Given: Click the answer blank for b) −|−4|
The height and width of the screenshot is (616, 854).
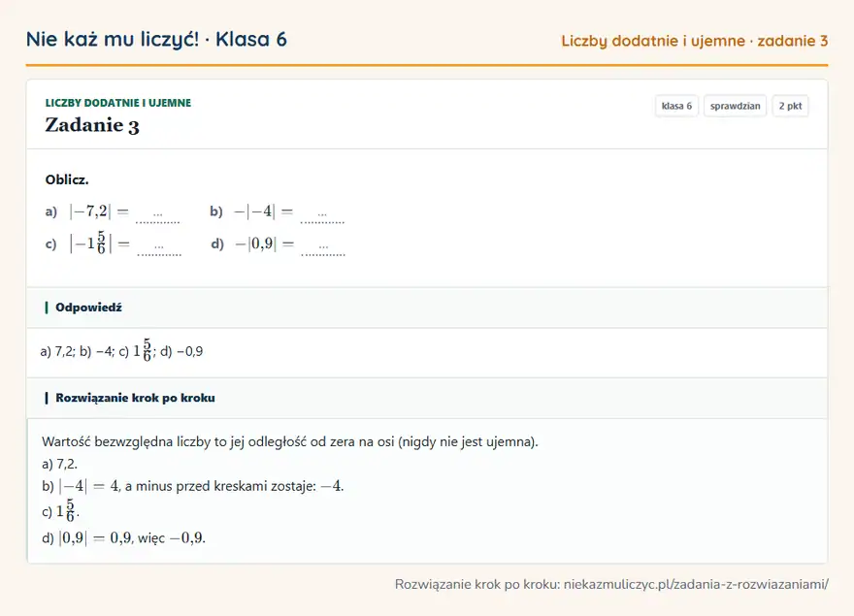Looking at the screenshot, I should coord(322,216).
